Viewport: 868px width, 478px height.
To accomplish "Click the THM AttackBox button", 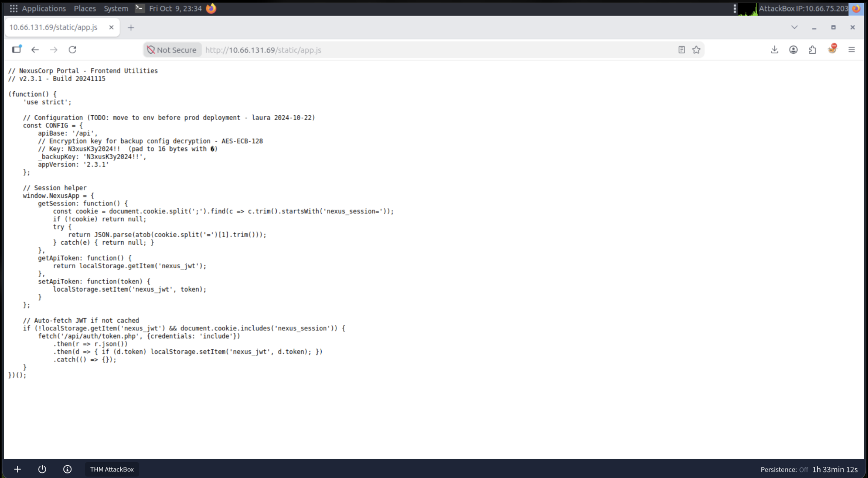I will tap(112, 469).
